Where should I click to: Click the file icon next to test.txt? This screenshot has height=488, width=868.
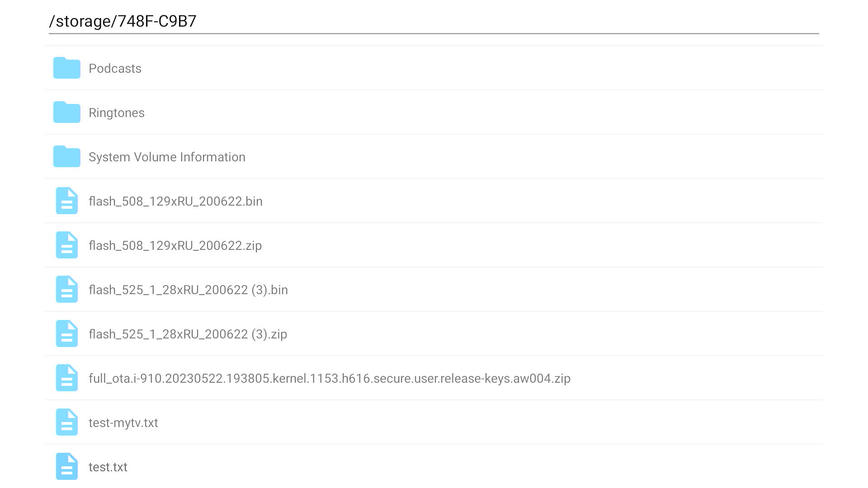click(x=67, y=466)
